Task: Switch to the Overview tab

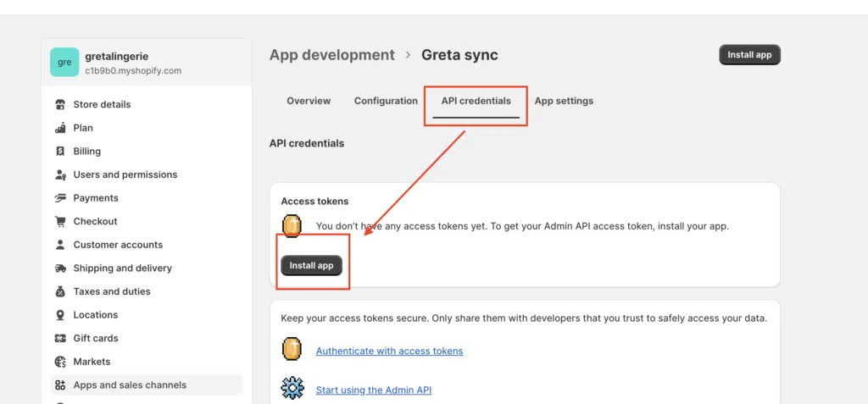Action: (x=309, y=101)
